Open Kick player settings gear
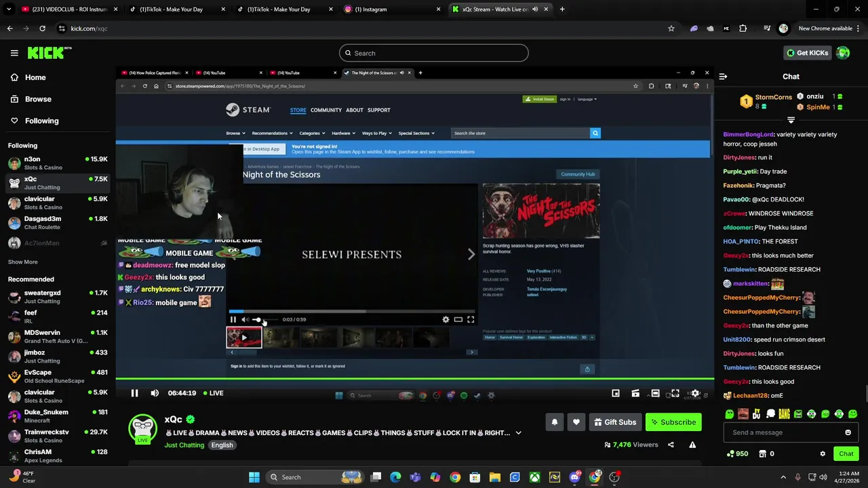 coord(695,393)
